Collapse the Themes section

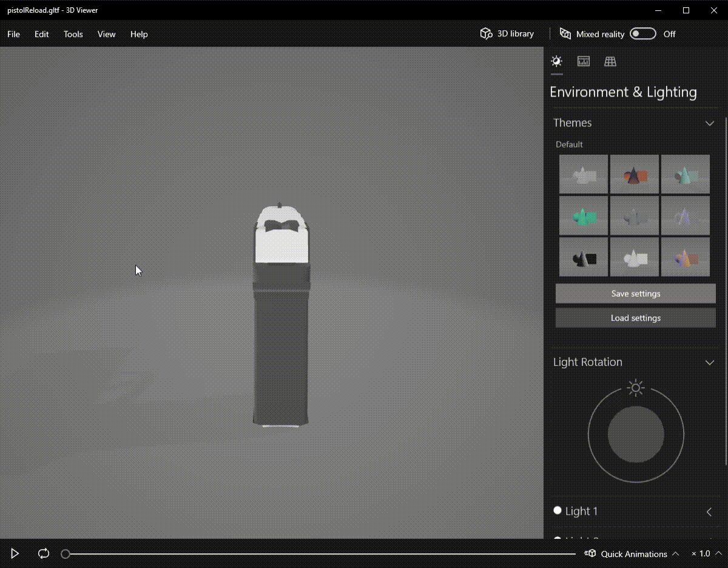tap(710, 123)
